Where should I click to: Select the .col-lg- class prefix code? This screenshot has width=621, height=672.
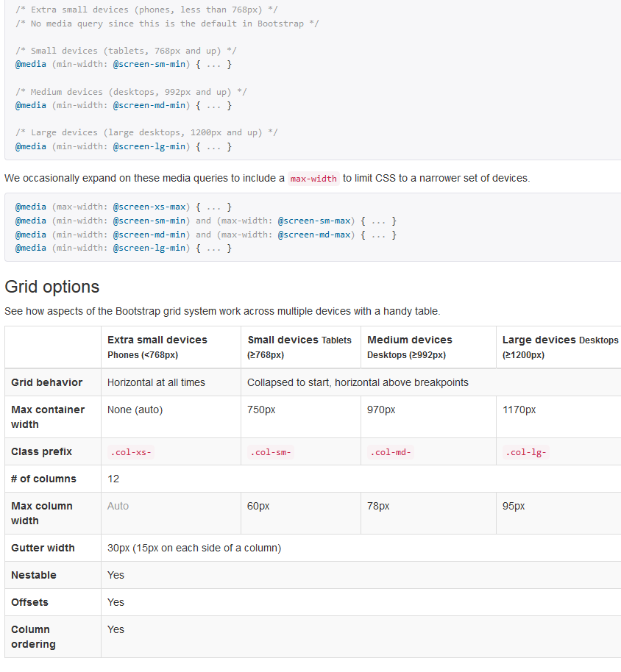pyautogui.click(x=526, y=451)
